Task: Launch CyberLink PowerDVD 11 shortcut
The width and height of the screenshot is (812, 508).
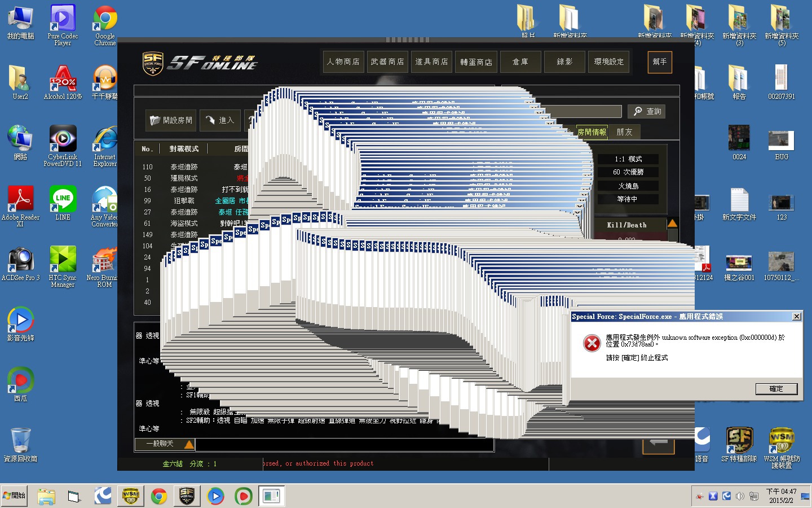Action: (x=63, y=146)
